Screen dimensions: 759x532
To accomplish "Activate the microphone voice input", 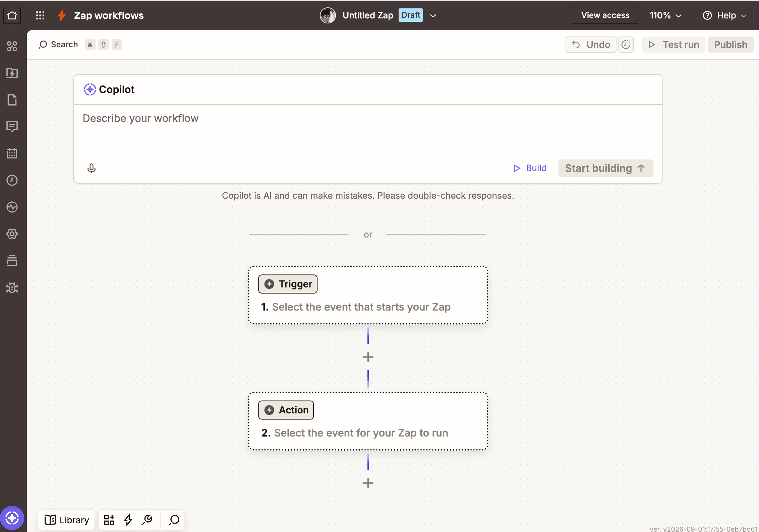I will point(92,168).
